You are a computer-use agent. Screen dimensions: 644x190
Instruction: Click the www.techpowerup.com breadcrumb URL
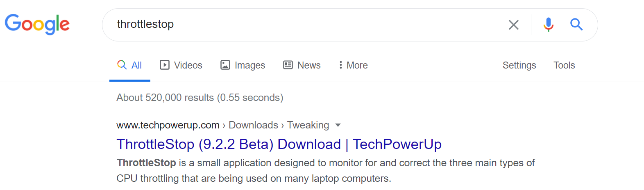pos(168,125)
